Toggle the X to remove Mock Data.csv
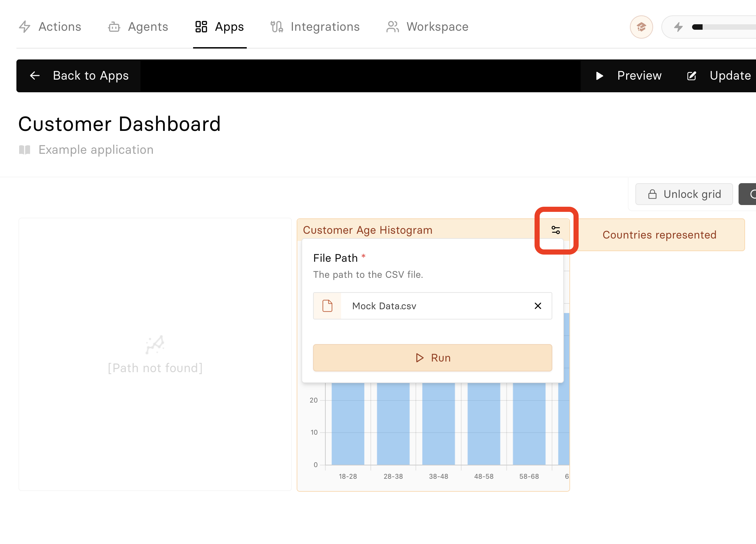This screenshot has width=756, height=544. tap(538, 306)
